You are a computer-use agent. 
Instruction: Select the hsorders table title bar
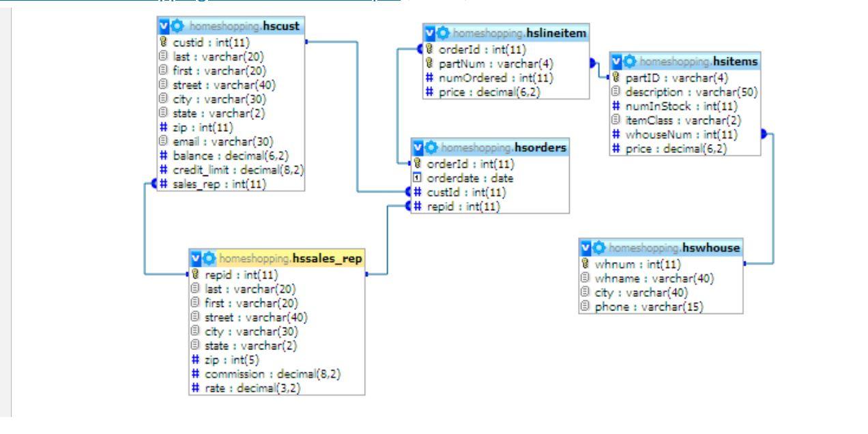point(491,145)
